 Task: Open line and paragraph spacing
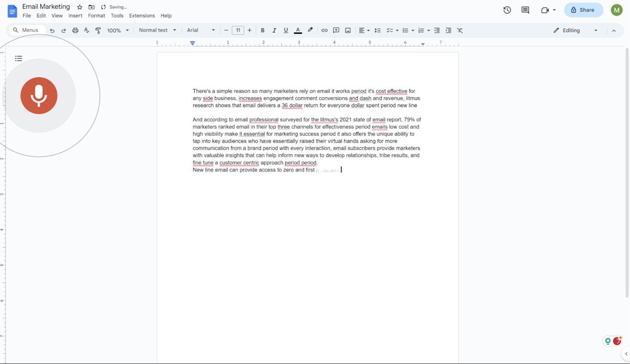[x=378, y=31]
